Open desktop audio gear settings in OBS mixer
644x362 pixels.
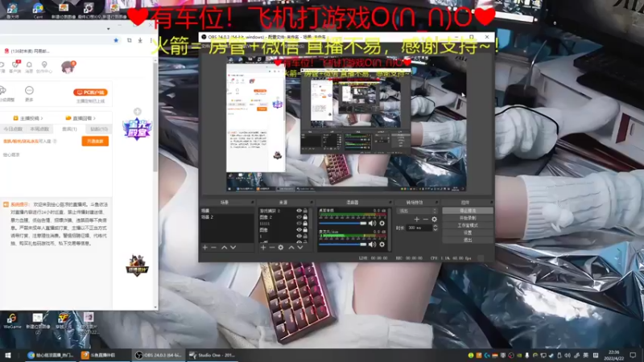382,224
